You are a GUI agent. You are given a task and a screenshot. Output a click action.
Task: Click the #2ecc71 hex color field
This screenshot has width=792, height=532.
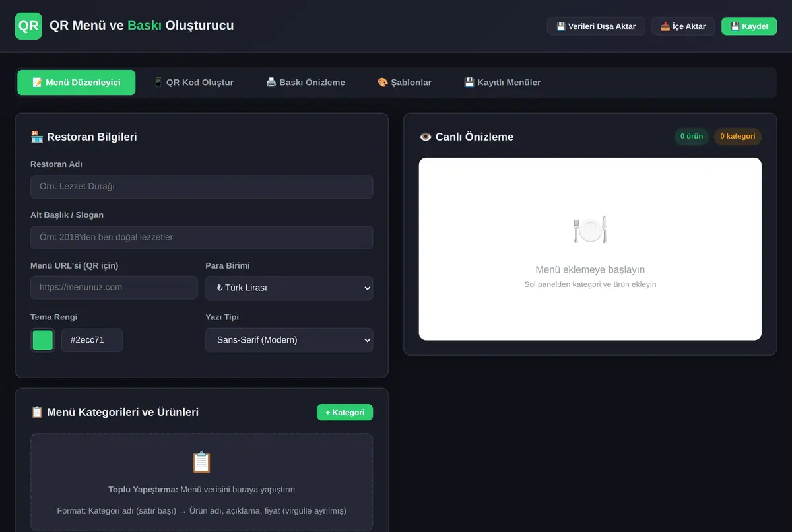coord(92,340)
